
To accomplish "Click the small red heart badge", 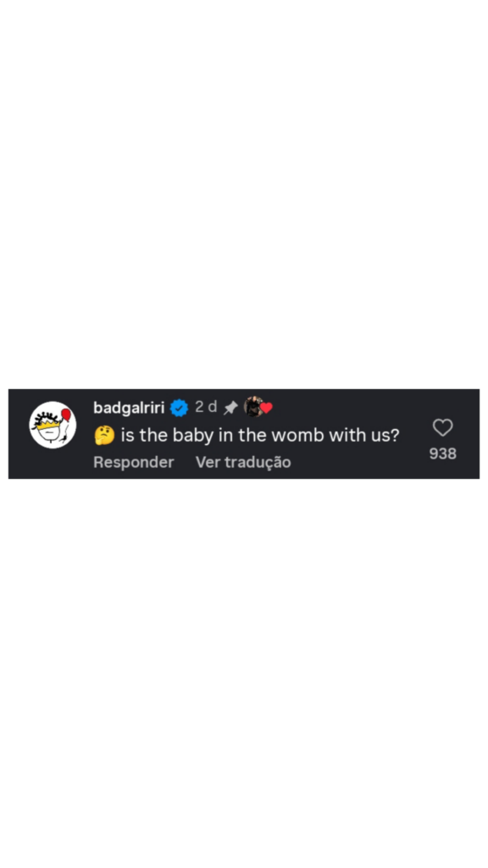I will click(267, 408).
